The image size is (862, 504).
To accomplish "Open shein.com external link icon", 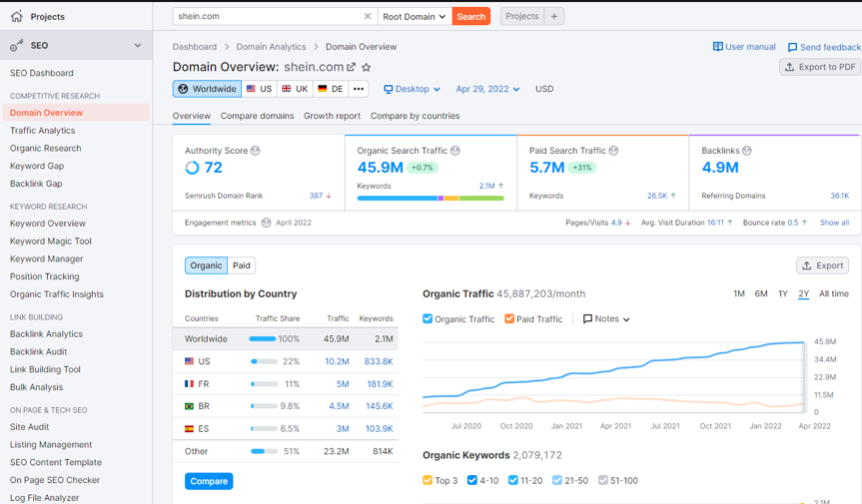I will coord(351,67).
